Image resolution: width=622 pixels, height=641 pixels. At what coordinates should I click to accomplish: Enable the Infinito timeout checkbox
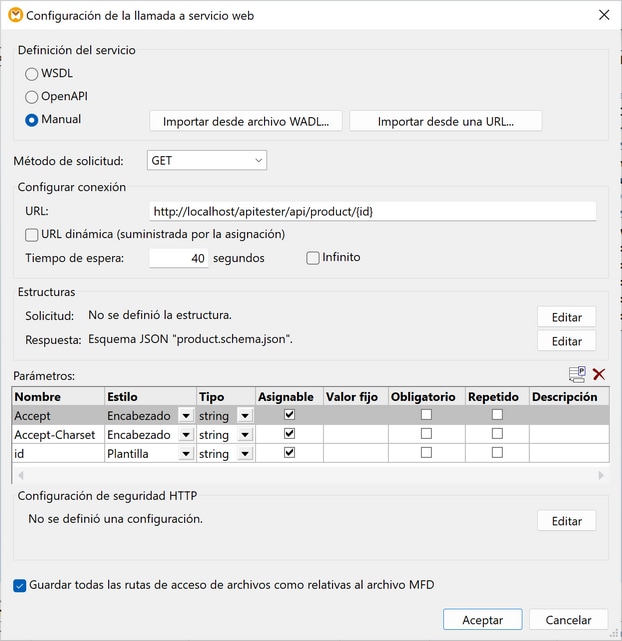[x=313, y=258]
